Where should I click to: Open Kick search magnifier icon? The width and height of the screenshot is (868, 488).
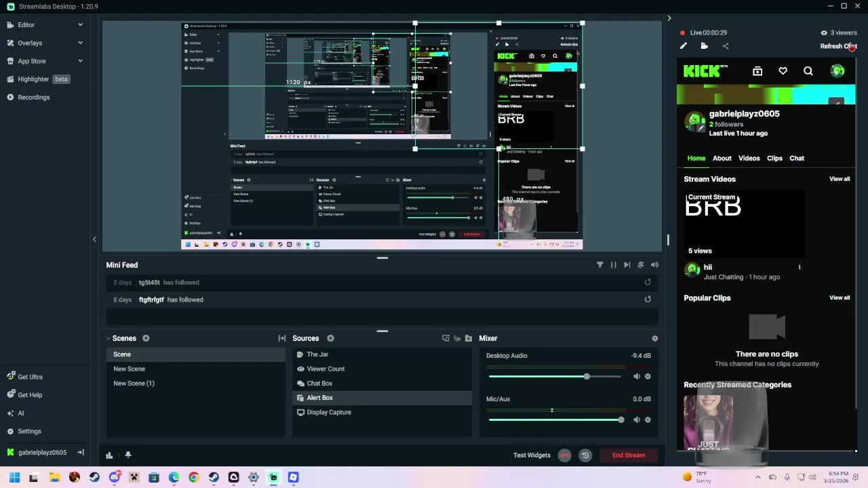[808, 71]
